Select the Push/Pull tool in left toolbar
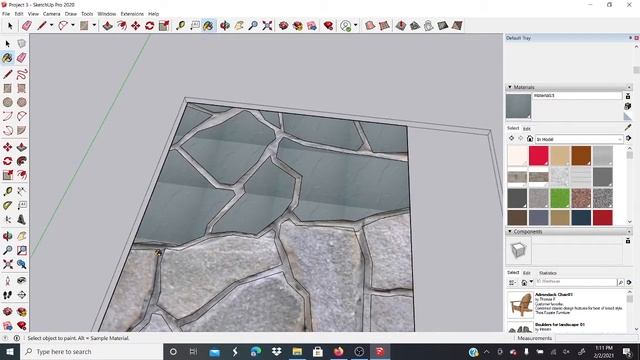 point(22,147)
